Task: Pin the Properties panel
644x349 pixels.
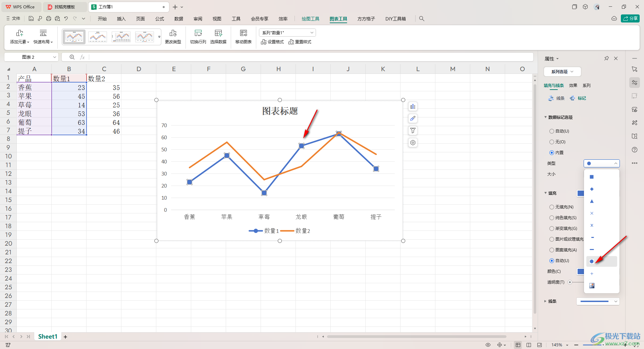Action: (x=606, y=58)
